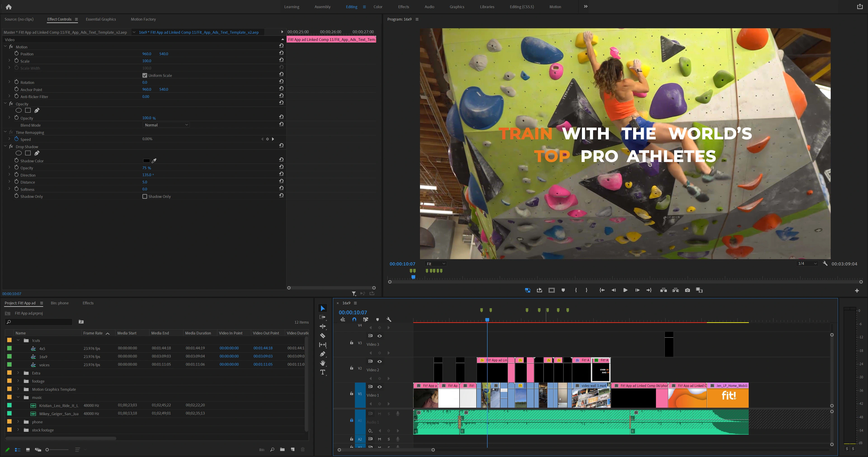The width and height of the screenshot is (868, 457).
Task: Select the Type tool
Action: coord(323,372)
